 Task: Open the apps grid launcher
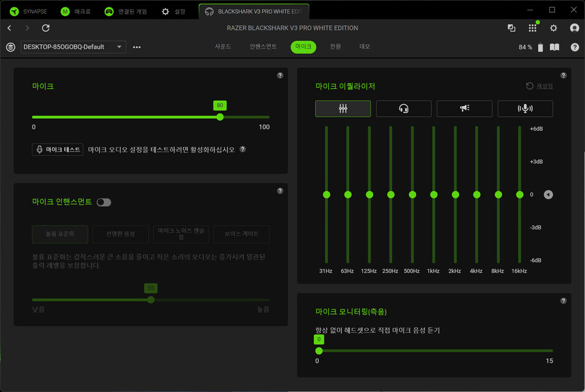(x=532, y=28)
